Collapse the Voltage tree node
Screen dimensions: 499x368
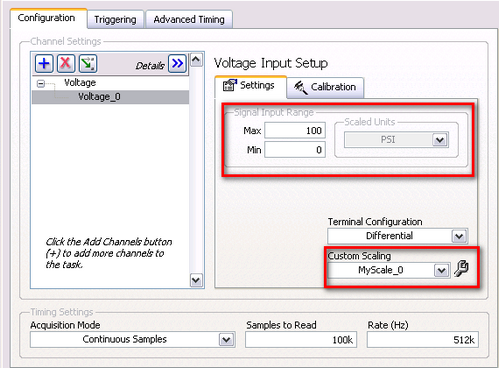click(x=41, y=83)
